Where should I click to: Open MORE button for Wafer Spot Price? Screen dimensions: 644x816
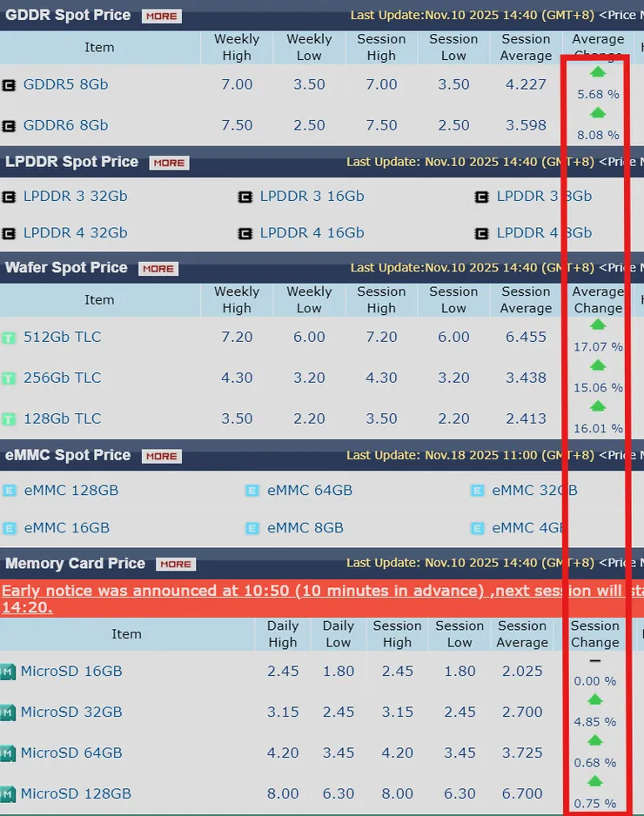tap(158, 269)
